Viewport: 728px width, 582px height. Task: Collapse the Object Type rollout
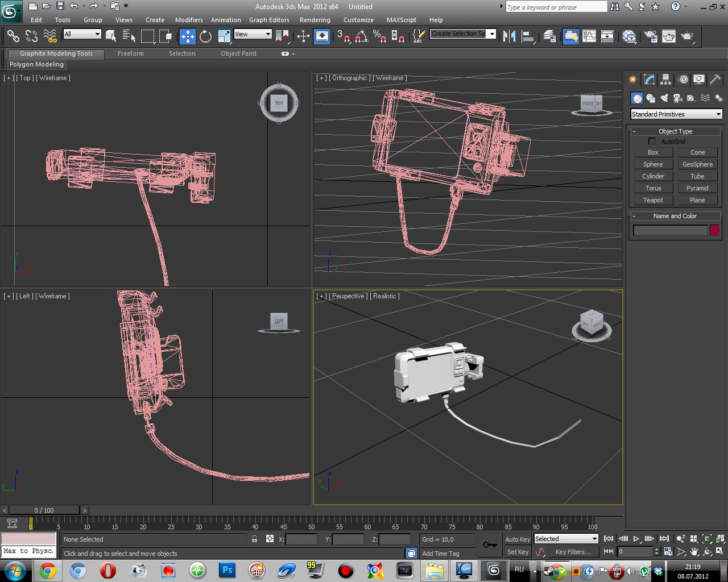(675, 131)
